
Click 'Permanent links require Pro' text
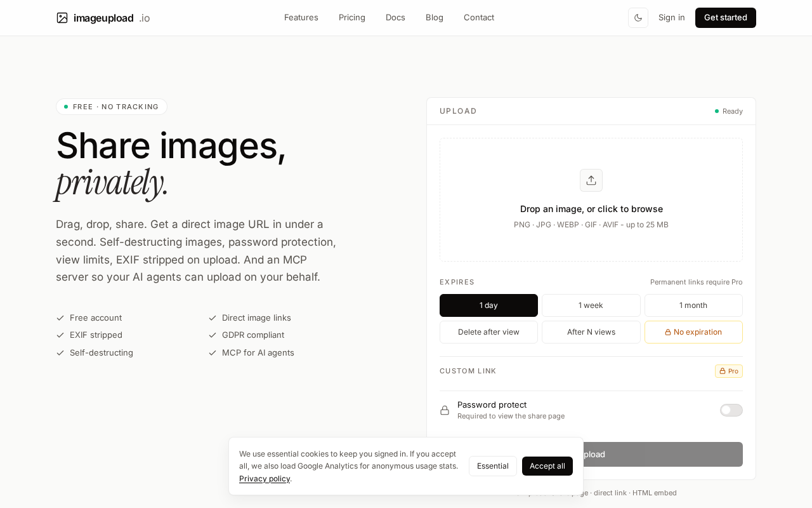coord(697,282)
